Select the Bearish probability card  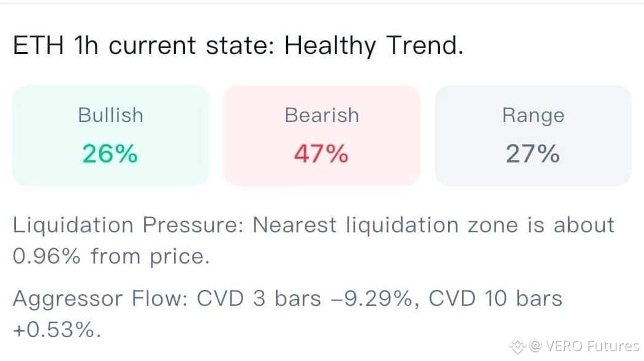(322, 136)
